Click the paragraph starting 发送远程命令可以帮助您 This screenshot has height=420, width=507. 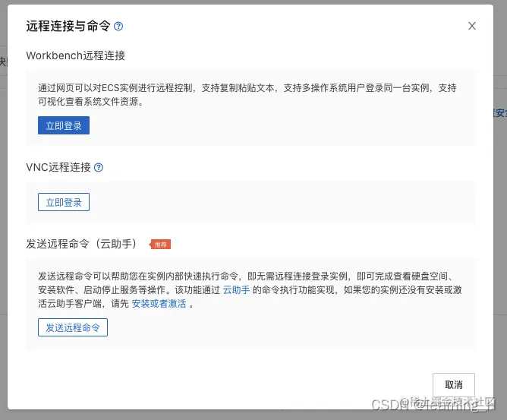[x=250, y=290]
